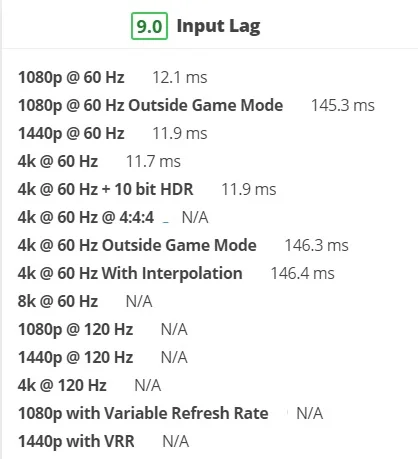Screen dimensions: 418x459
Task: Select the 1440p @ 60 Hz row label
Action: 71,133
